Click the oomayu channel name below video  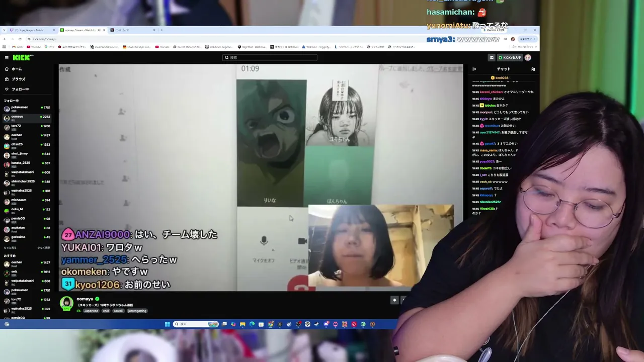[85, 299]
